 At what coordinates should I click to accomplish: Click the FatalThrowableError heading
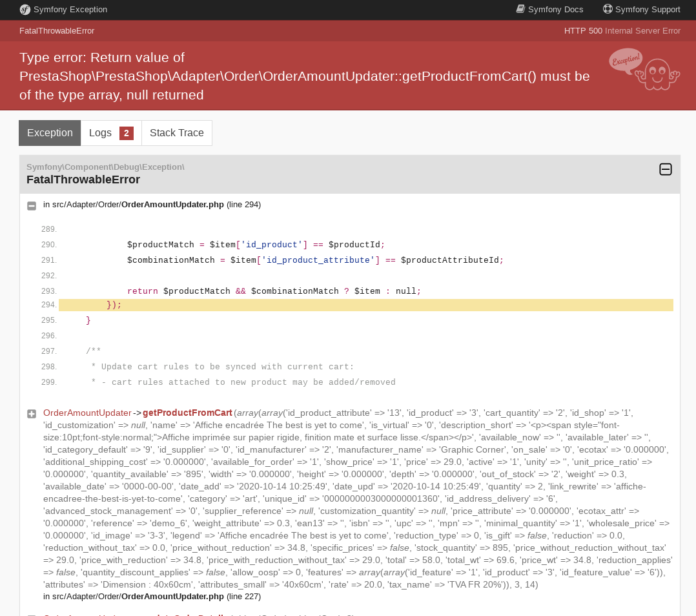click(83, 180)
